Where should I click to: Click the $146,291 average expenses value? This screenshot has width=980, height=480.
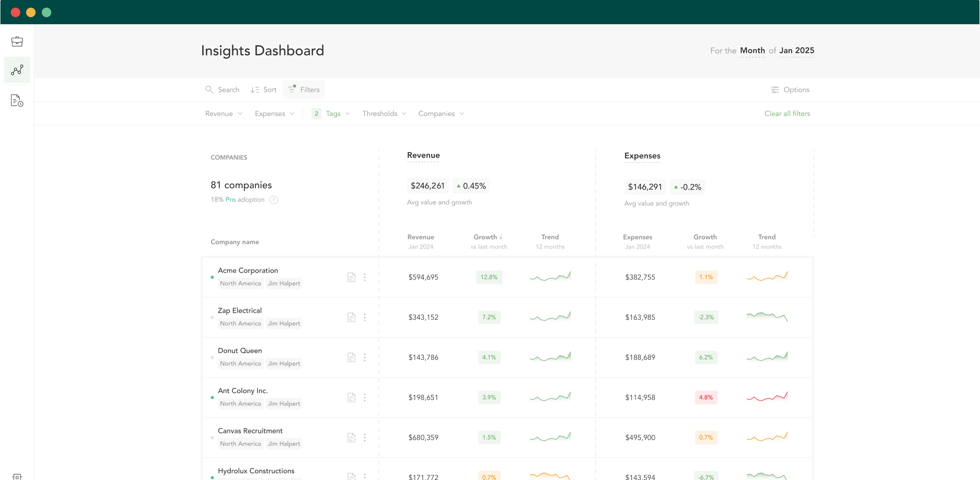click(x=645, y=187)
